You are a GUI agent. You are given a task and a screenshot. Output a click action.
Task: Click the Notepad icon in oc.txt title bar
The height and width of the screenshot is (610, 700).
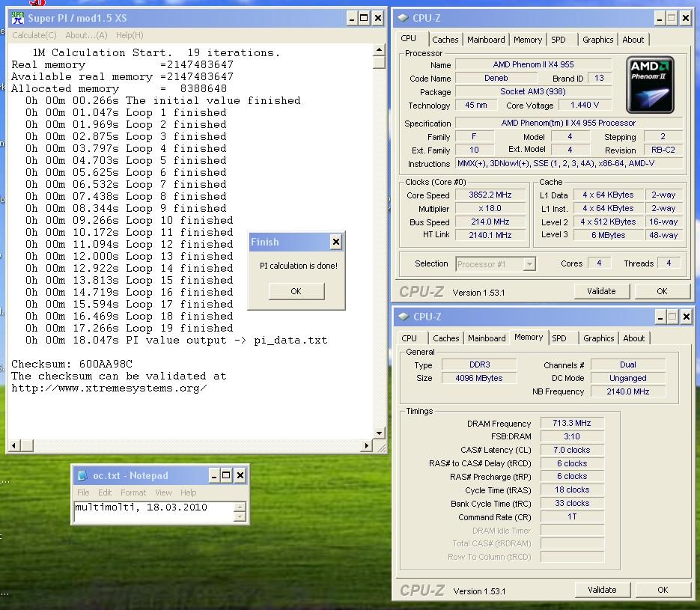coord(82,476)
